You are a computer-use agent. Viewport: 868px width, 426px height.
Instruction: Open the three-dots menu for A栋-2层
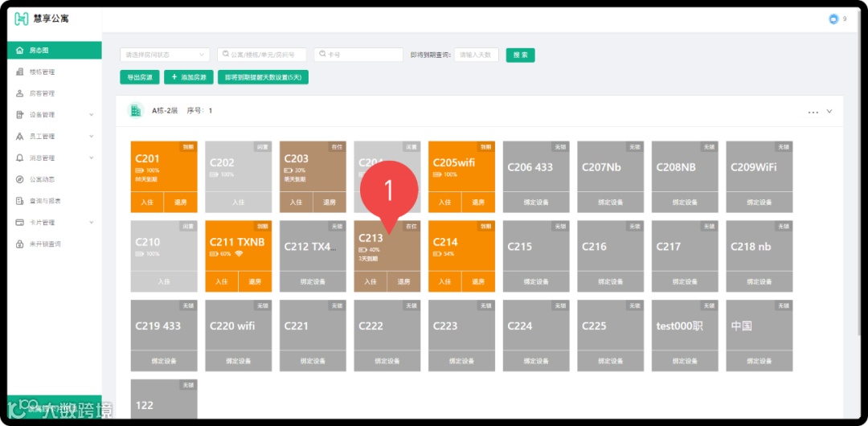tap(813, 112)
